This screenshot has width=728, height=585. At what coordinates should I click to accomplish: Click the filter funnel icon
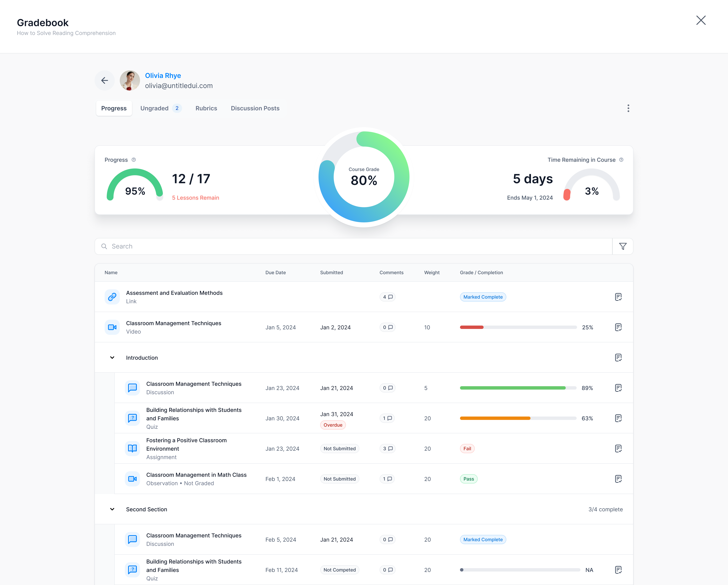pos(623,246)
